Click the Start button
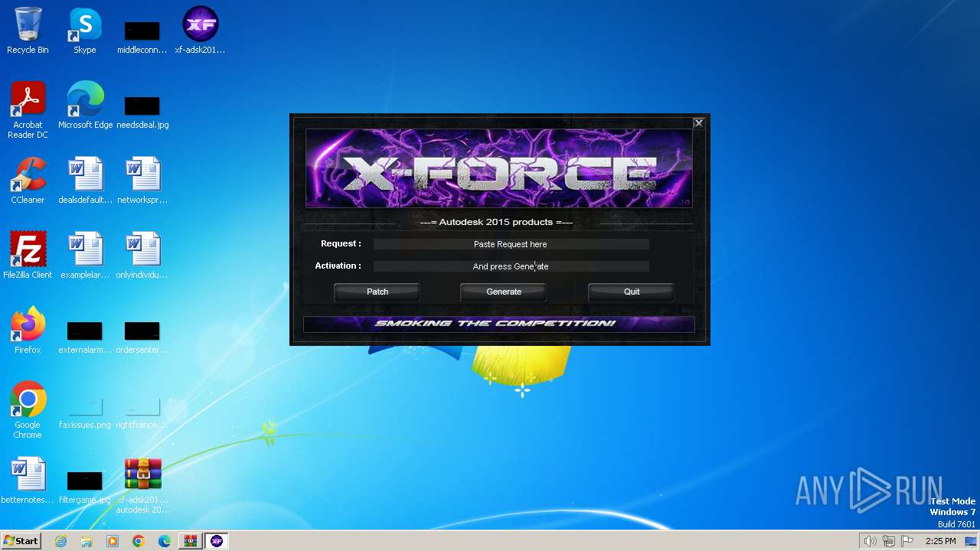980x551 pixels. point(21,541)
